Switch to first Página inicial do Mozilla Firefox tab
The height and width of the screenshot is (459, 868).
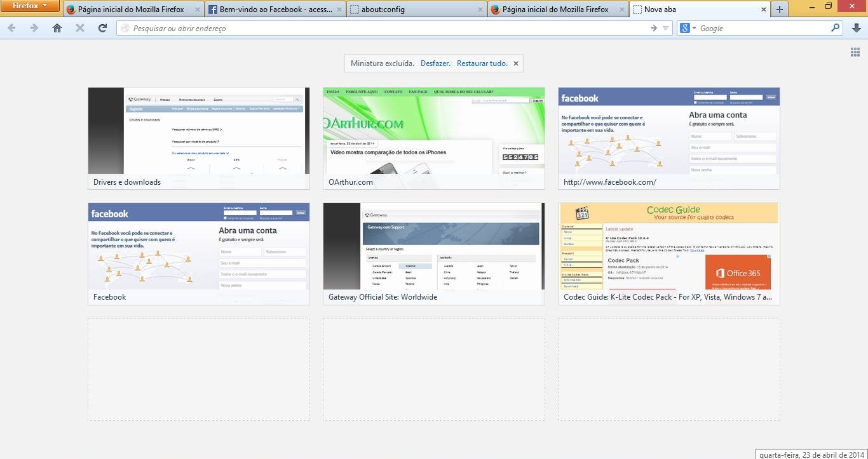[x=134, y=10]
